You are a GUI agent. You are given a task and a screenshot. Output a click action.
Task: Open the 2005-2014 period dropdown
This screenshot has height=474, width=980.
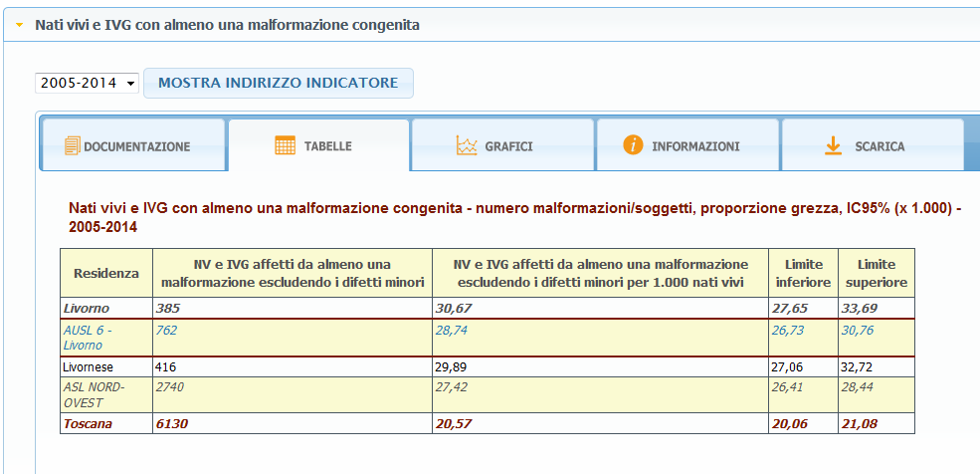87,83
